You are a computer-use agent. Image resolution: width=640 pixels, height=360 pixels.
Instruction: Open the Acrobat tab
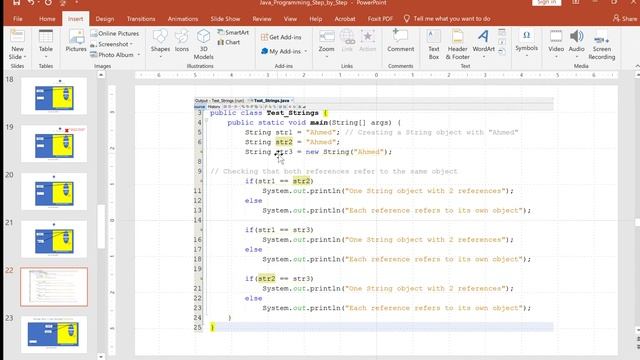(345, 19)
